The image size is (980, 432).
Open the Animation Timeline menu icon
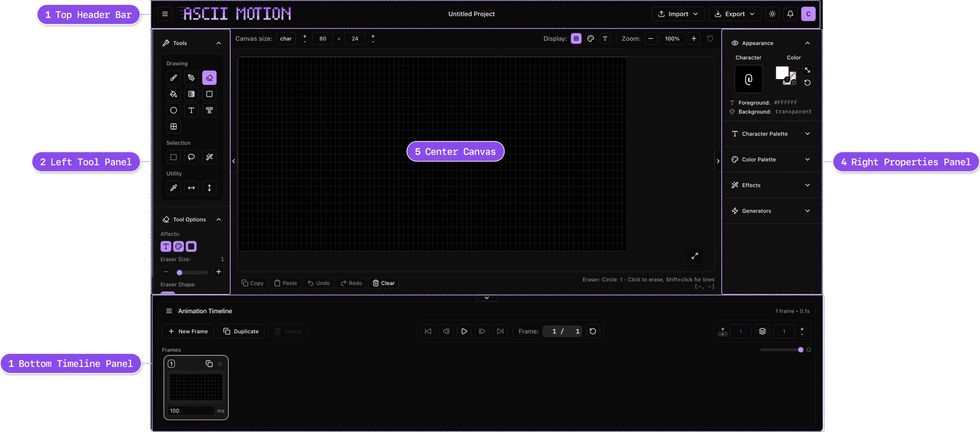(169, 311)
